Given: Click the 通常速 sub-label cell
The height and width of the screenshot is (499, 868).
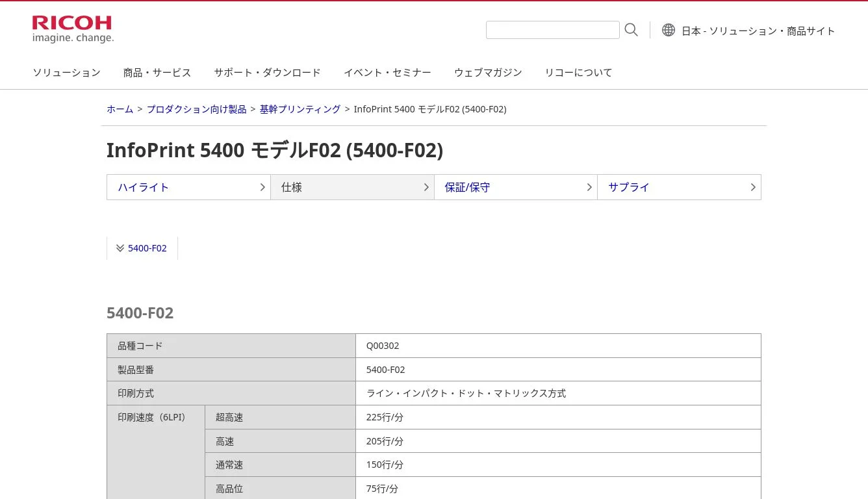Looking at the screenshot, I should [280, 465].
